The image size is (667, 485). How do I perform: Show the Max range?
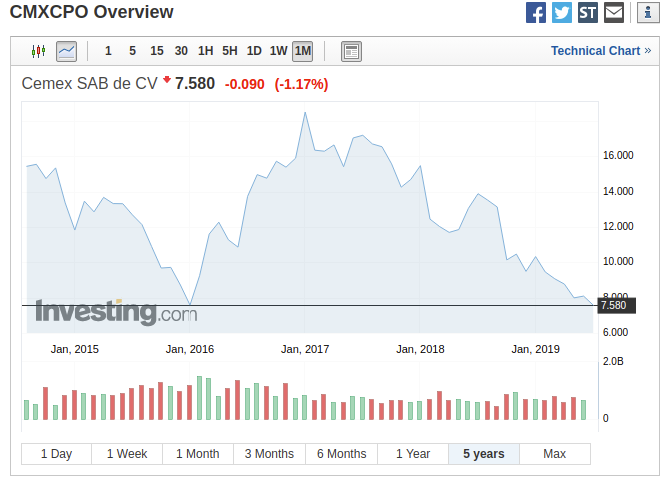pyautogui.click(x=555, y=454)
